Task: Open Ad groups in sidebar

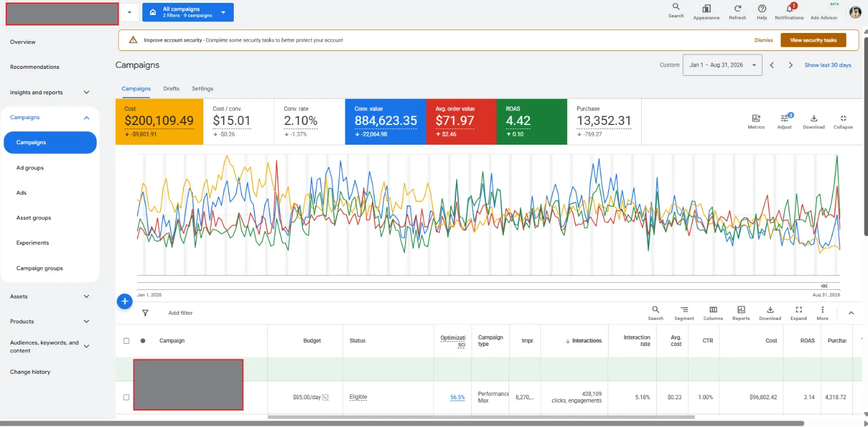Action: tap(30, 168)
